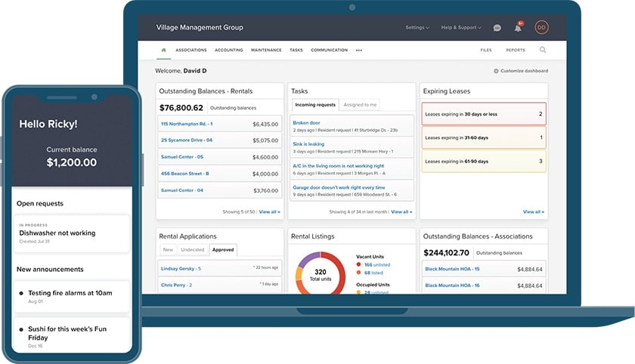Select leases expiring in 31-60 days
The image size is (635, 364).
point(484,137)
